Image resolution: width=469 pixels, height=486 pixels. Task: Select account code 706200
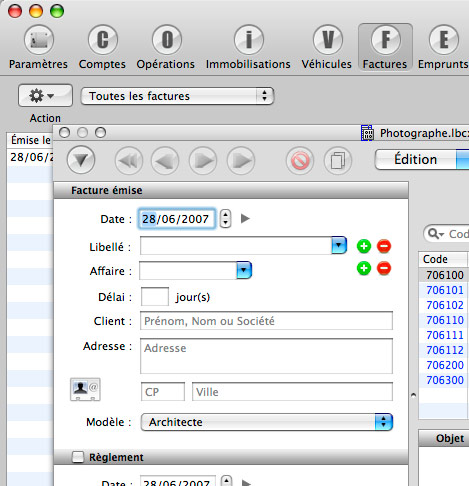point(445,365)
